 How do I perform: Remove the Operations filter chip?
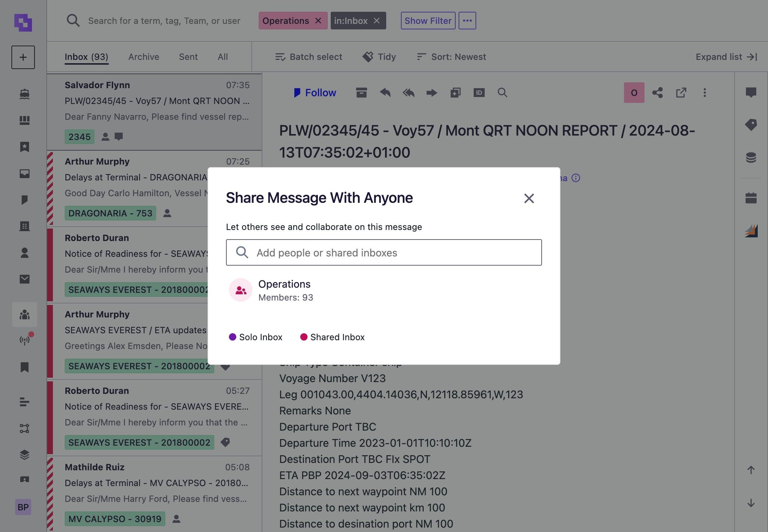click(318, 21)
